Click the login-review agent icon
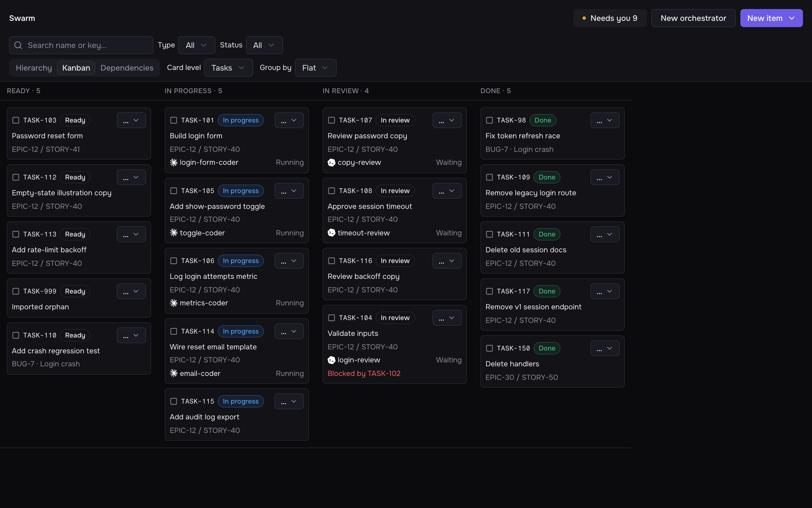This screenshot has width=812, height=508. coord(332,360)
